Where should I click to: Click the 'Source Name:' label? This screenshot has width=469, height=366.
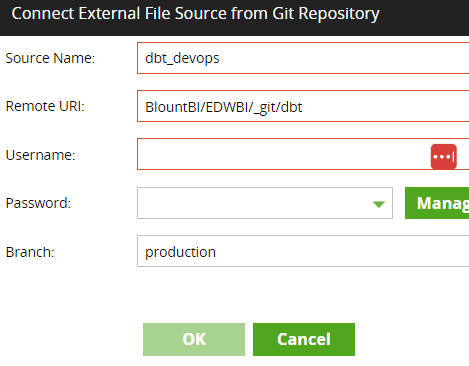point(50,58)
